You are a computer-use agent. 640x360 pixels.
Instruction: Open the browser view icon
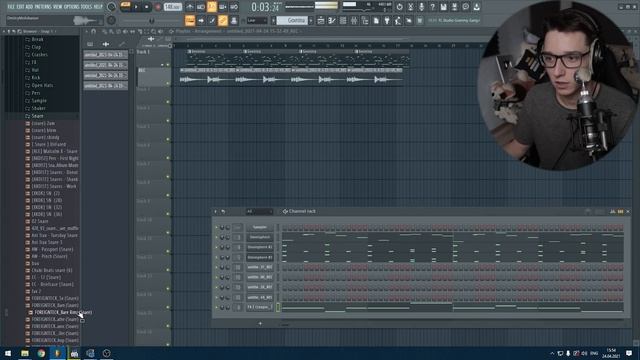365,20
